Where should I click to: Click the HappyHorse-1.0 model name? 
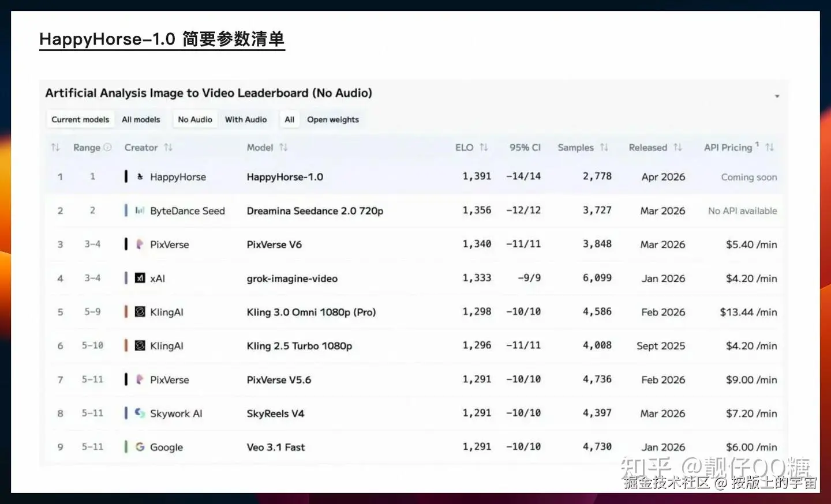285,177
